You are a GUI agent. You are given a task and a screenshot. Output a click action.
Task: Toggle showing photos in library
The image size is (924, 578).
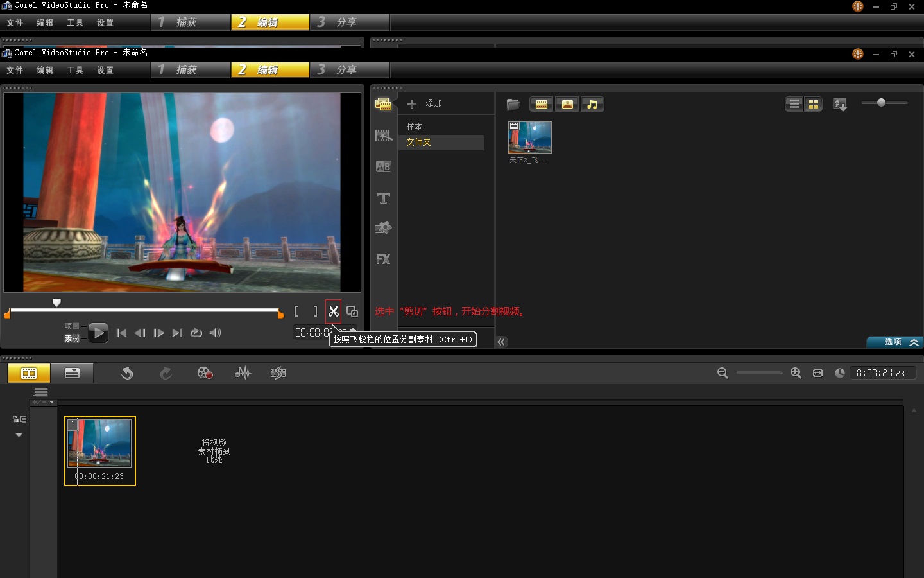[x=567, y=104]
